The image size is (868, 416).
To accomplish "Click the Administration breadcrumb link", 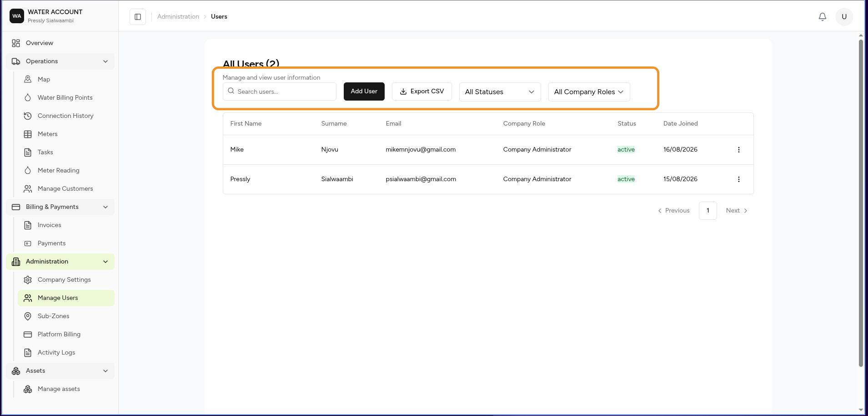I will 178,16.
